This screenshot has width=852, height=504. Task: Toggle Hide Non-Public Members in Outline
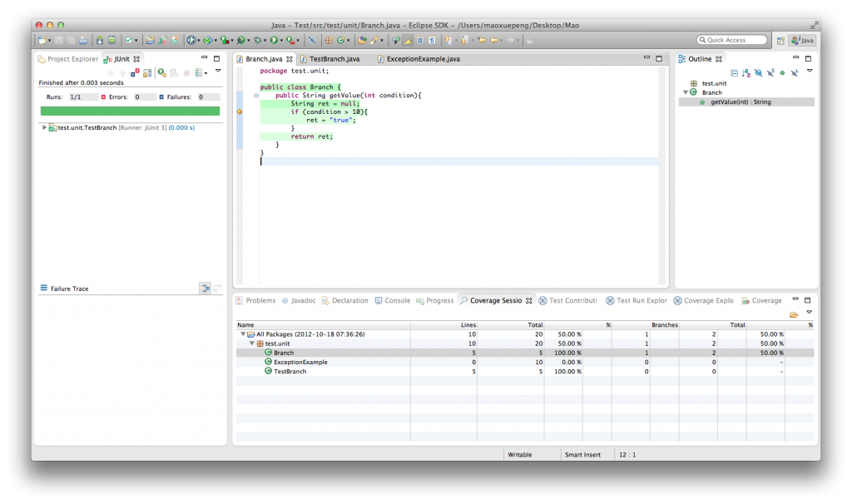click(782, 73)
